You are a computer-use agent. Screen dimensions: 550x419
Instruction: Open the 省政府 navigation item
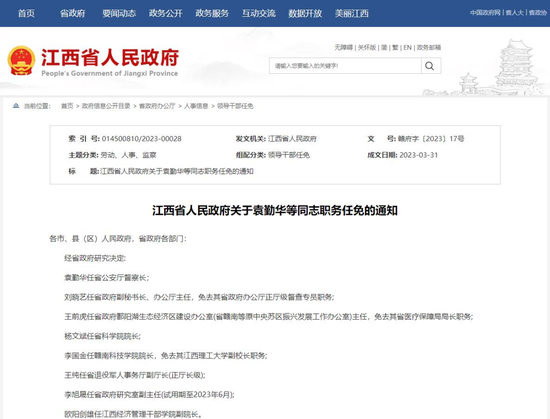73,13
